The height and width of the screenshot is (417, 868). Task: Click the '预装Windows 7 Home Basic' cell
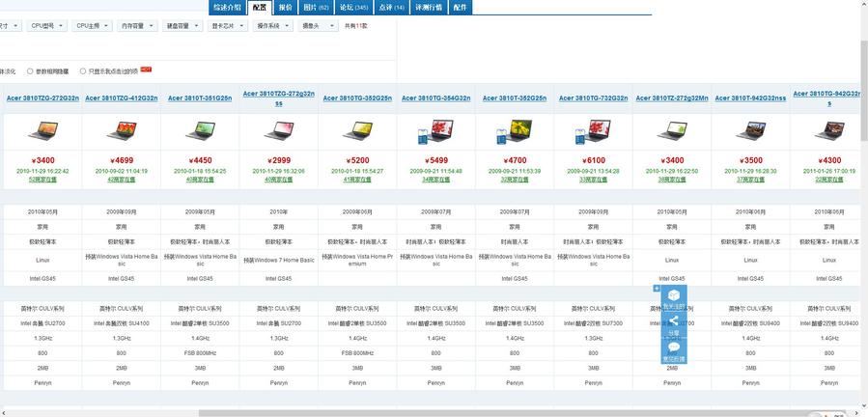click(x=279, y=261)
